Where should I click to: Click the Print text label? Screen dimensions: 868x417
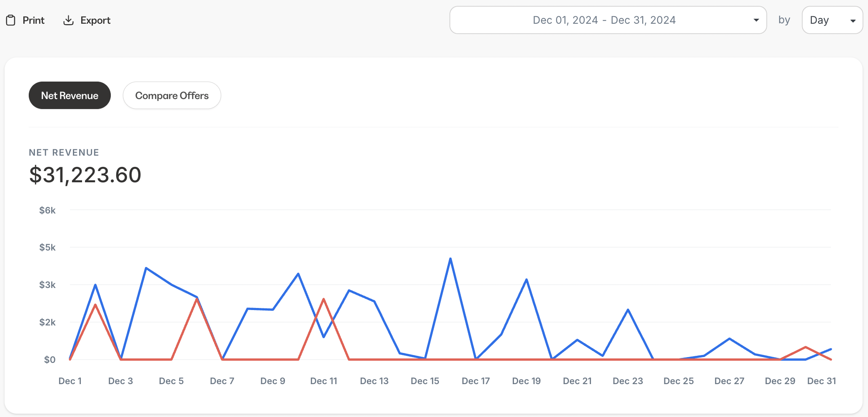tap(33, 20)
